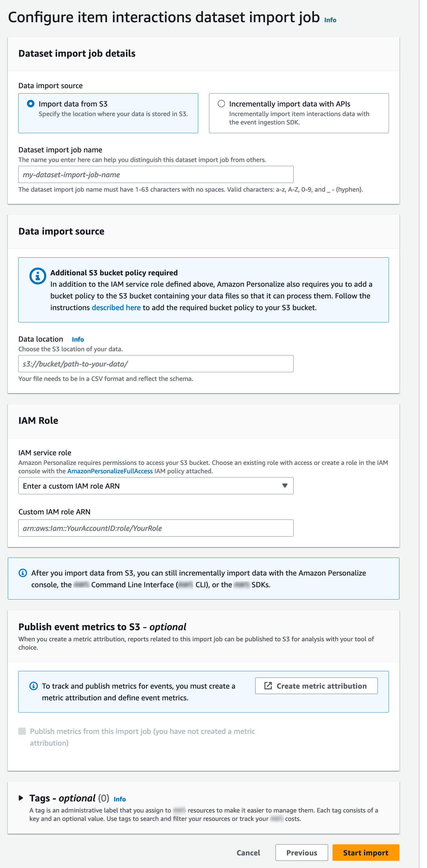Click the info icon in S3 bucket policy alert
Image resolution: width=427 pixels, height=868 pixels.
coord(38,276)
